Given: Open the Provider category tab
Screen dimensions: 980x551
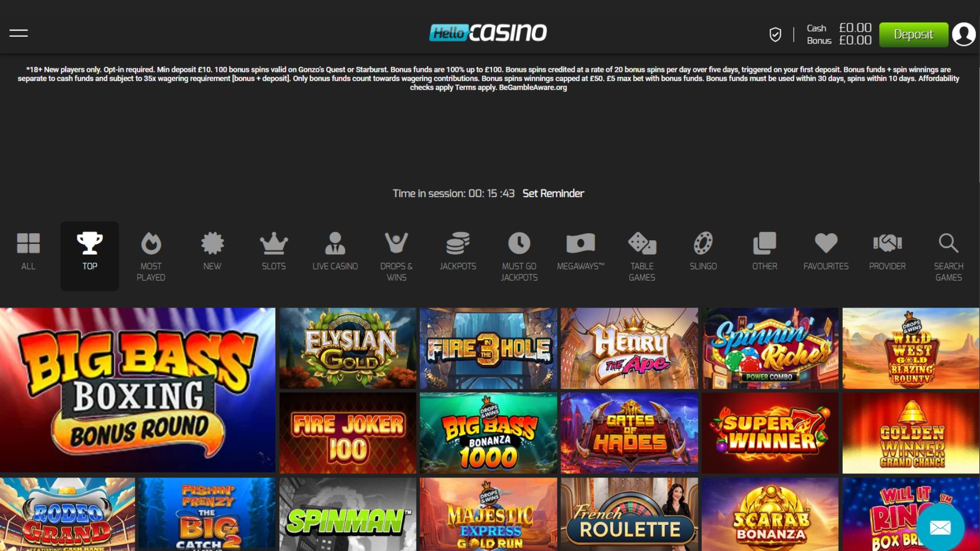Looking at the screenshot, I should 887,251.
